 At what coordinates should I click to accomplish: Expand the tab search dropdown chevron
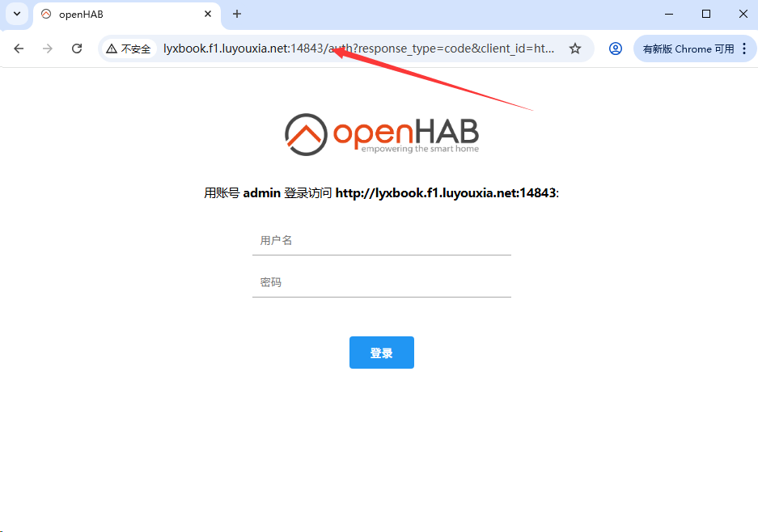coord(17,14)
